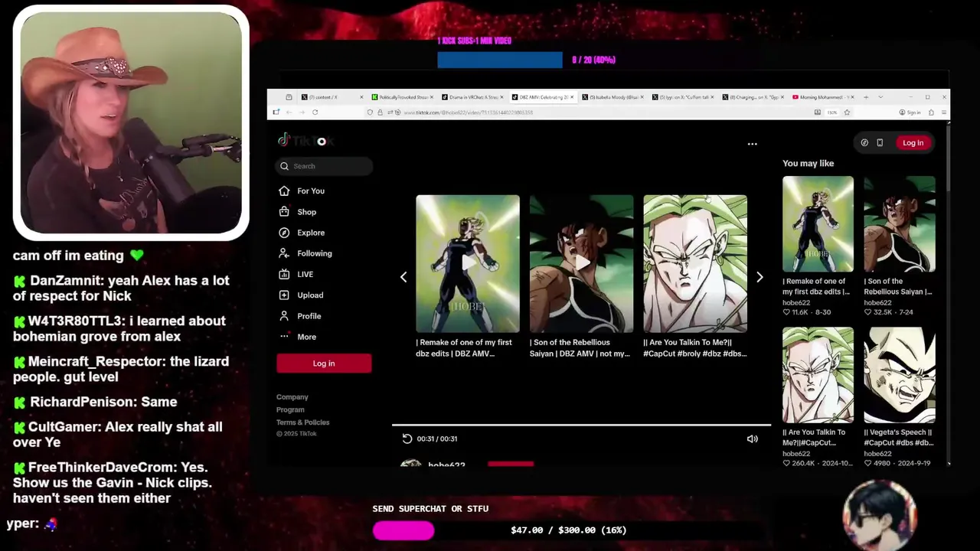Switch to the DBZ AMV TikTok tab
This screenshot has height=551, width=980.
point(542,97)
